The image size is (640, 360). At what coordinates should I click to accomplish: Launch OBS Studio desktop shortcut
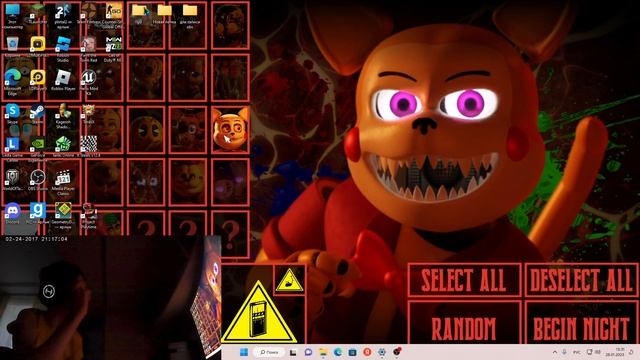tap(38, 180)
